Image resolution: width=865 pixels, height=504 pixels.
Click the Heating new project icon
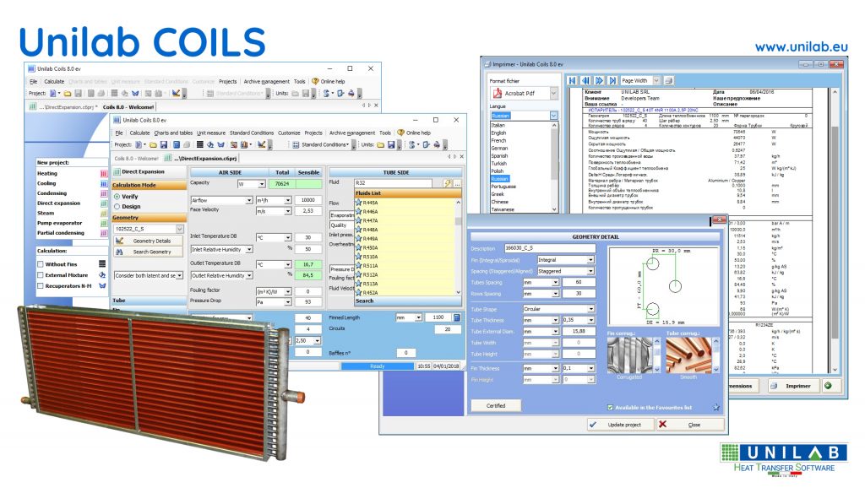click(x=102, y=174)
